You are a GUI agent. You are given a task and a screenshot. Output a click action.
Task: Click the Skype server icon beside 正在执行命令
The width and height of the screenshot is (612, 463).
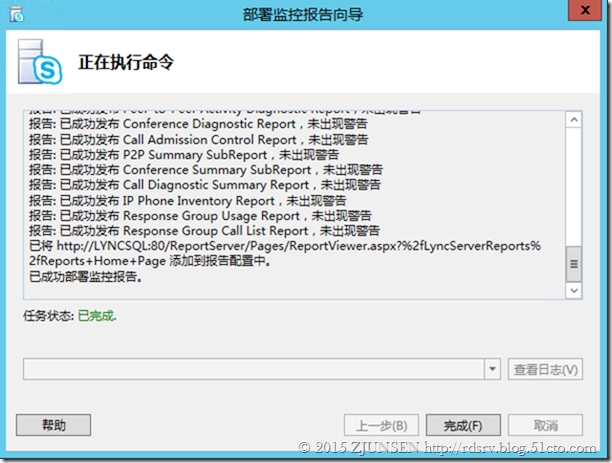[39, 62]
